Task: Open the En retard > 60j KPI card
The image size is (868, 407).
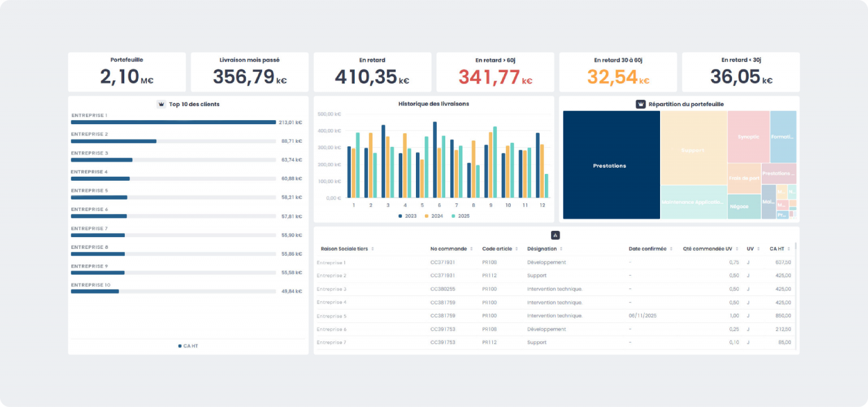Action: [x=495, y=72]
